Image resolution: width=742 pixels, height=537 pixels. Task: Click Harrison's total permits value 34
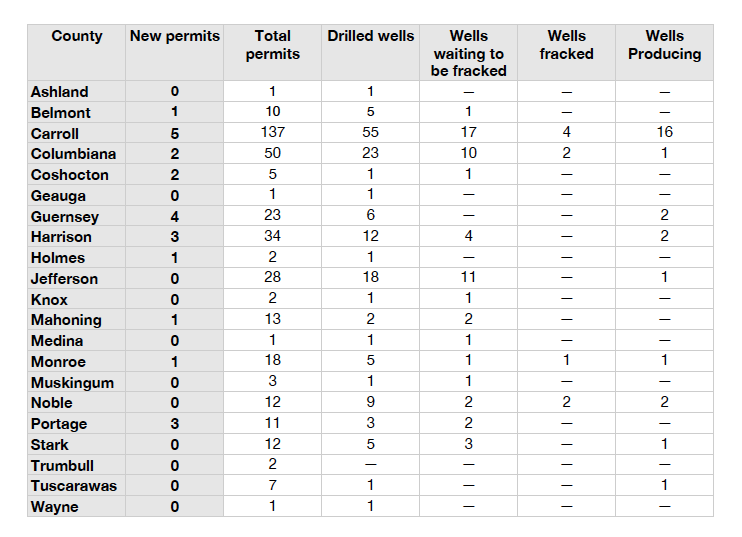pyautogui.click(x=272, y=236)
